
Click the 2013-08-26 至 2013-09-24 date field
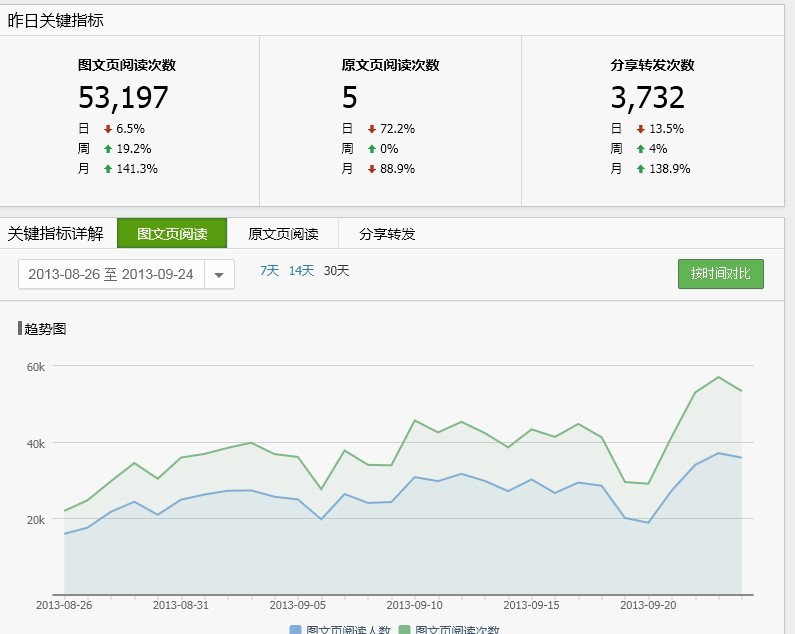click(111, 274)
